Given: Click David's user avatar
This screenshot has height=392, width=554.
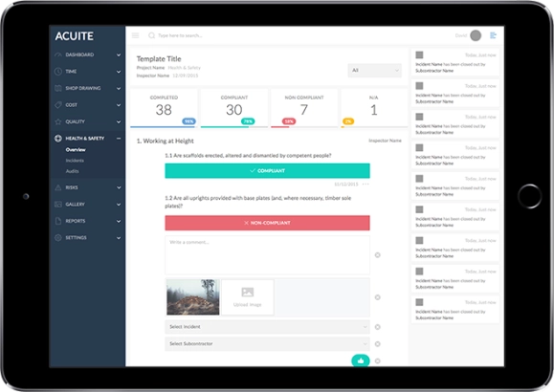Looking at the screenshot, I should [476, 35].
